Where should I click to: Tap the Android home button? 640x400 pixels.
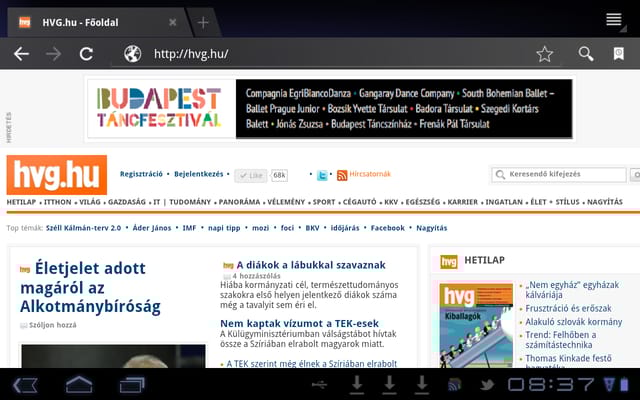[79, 385]
